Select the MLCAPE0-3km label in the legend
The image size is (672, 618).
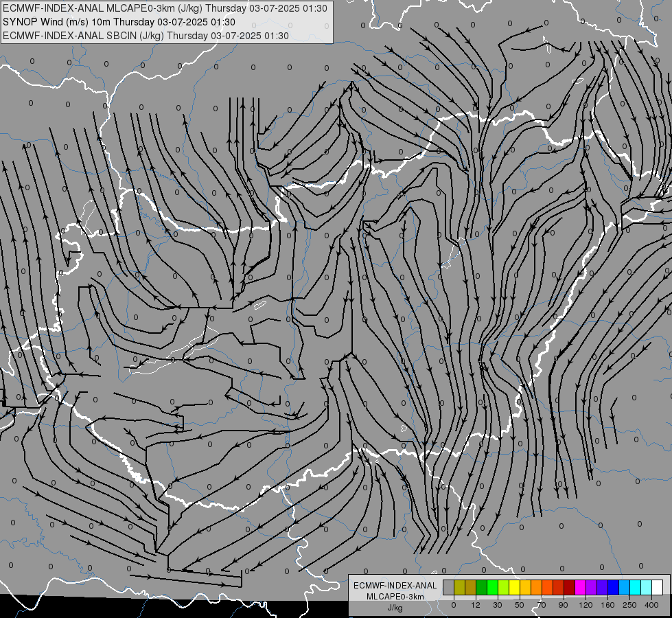pos(395,597)
